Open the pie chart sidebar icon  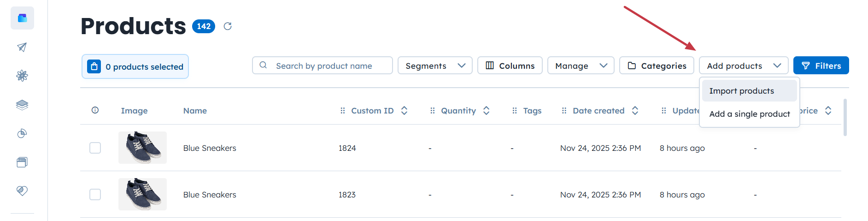pyautogui.click(x=22, y=134)
